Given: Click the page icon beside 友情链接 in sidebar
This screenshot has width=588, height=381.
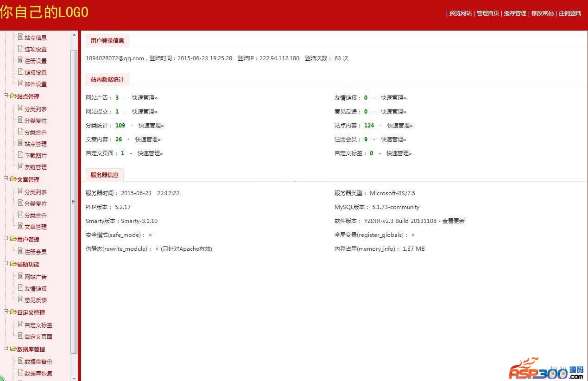Looking at the screenshot, I should point(20,288).
